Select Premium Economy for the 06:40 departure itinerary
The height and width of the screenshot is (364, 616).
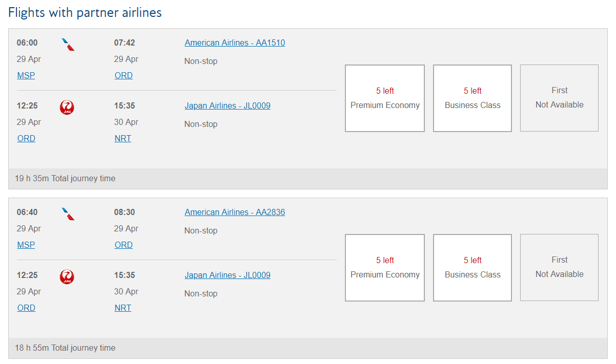point(385,268)
